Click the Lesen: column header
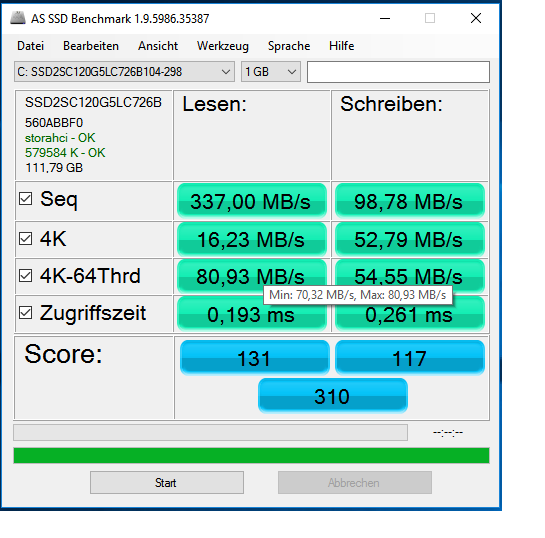The height and width of the screenshot is (538, 545). coord(214,104)
